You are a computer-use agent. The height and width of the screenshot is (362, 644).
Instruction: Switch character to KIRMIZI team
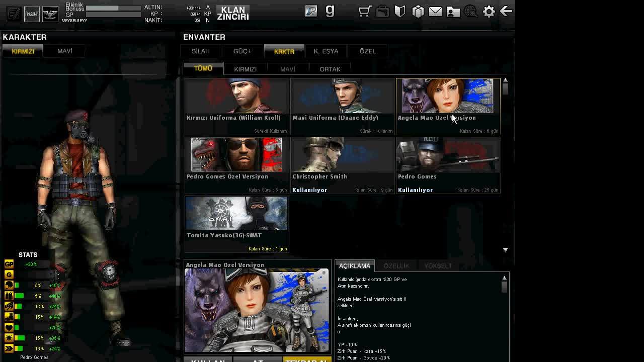(23, 51)
